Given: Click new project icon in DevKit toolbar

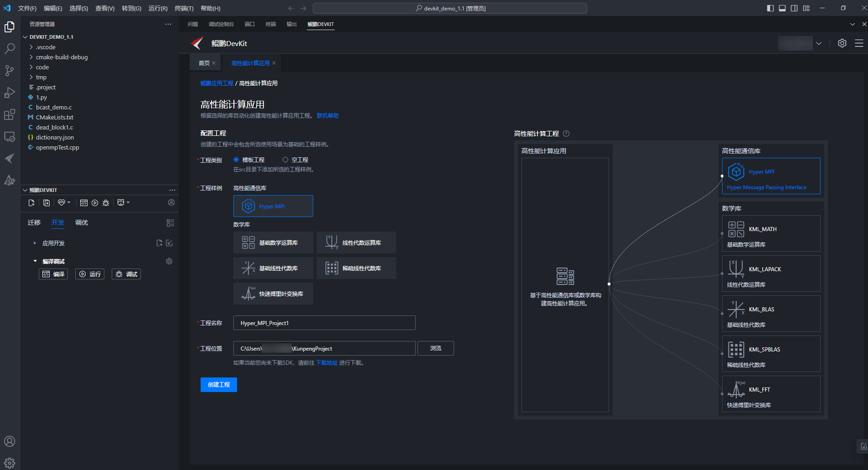Looking at the screenshot, I should [31, 203].
